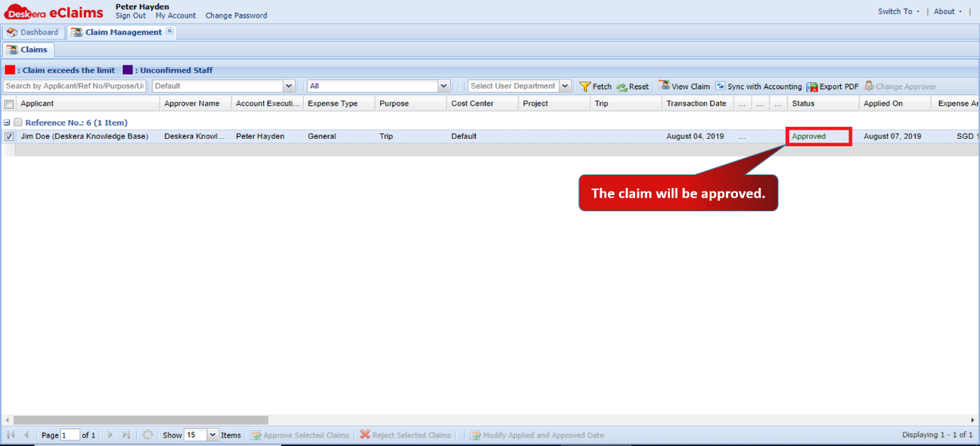
Task: Click Modify Applied and Approved Date
Action: (536, 435)
